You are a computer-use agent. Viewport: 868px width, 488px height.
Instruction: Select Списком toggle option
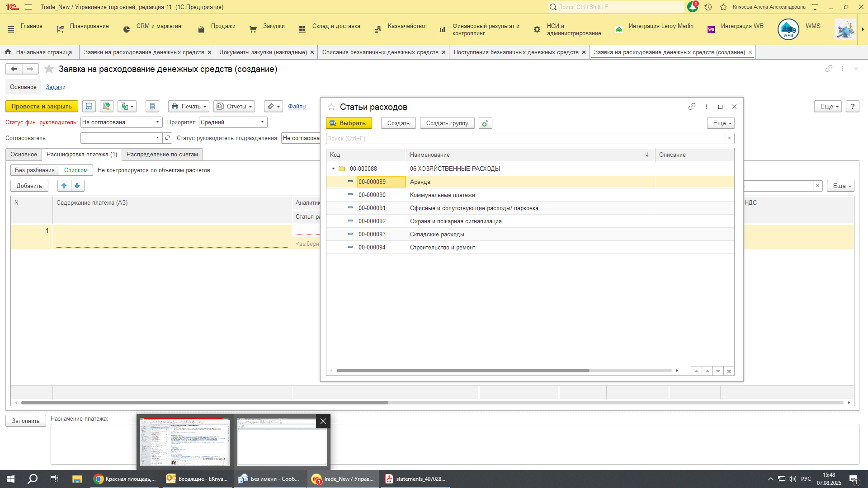pyautogui.click(x=76, y=170)
